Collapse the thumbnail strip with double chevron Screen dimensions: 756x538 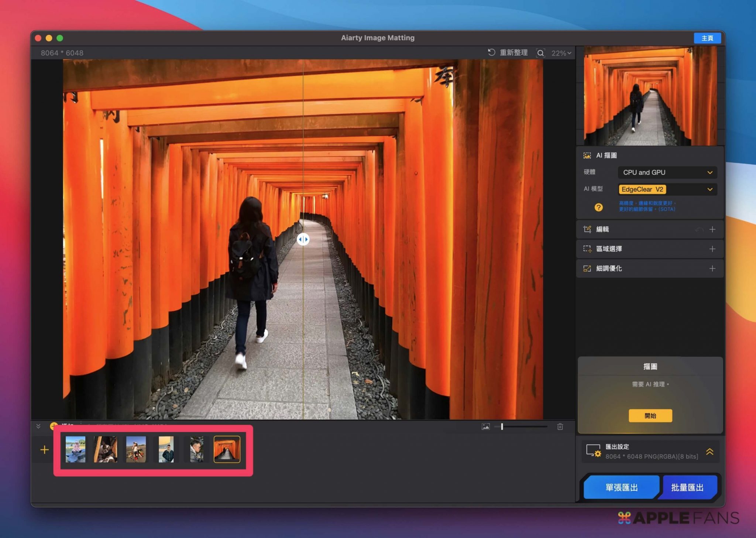click(x=38, y=426)
